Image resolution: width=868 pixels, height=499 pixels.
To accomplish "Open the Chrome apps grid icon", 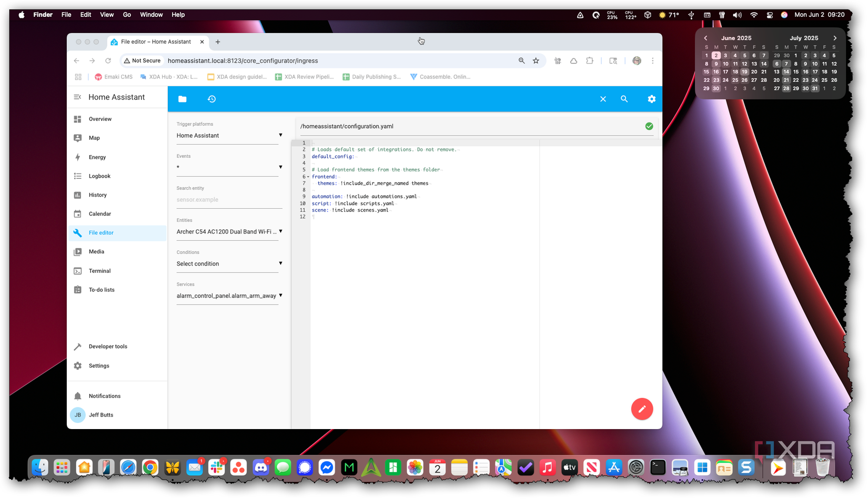I will (78, 77).
